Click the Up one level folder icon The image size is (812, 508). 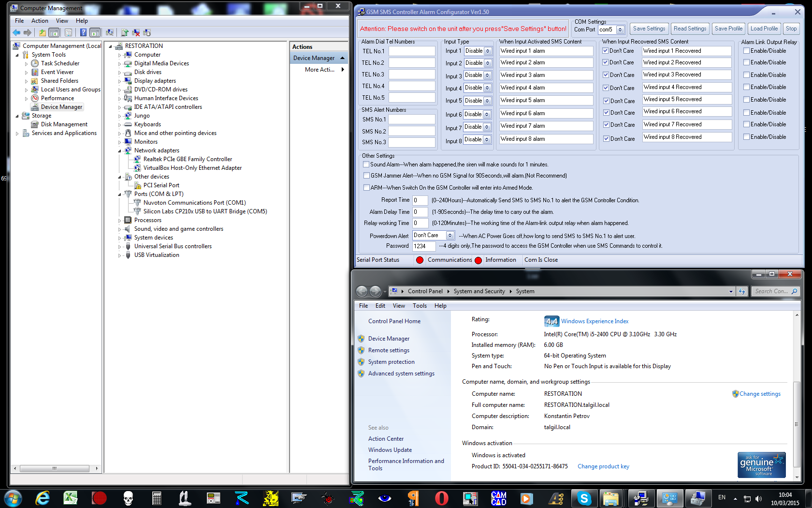[x=43, y=32]
